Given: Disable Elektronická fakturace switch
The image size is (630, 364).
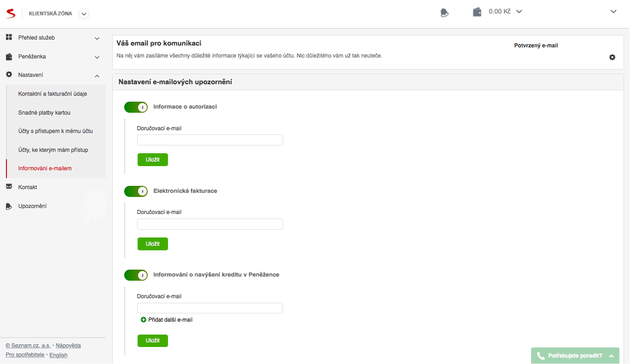Looking at the screenshot, I should (x=136, y=191).
